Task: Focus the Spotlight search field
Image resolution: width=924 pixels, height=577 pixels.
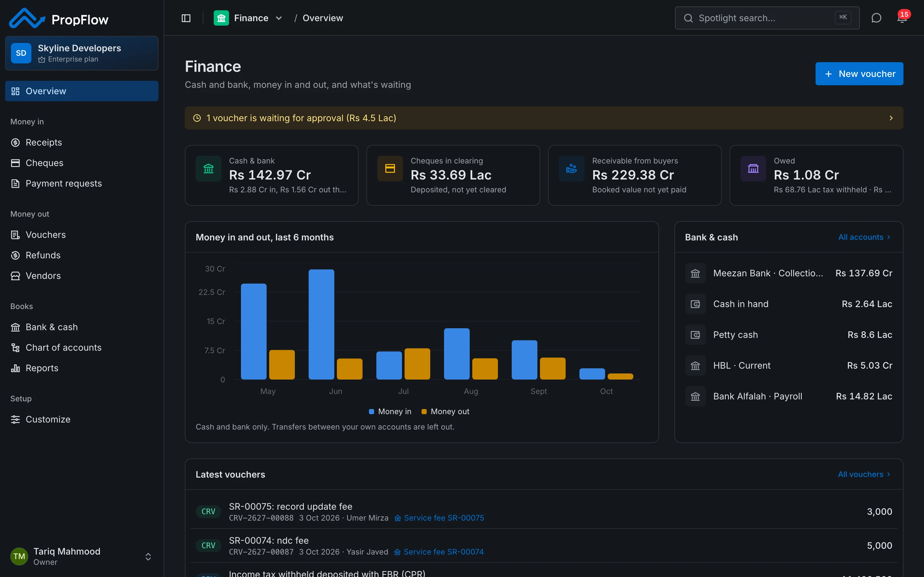Action: click(x=767, y=18)
